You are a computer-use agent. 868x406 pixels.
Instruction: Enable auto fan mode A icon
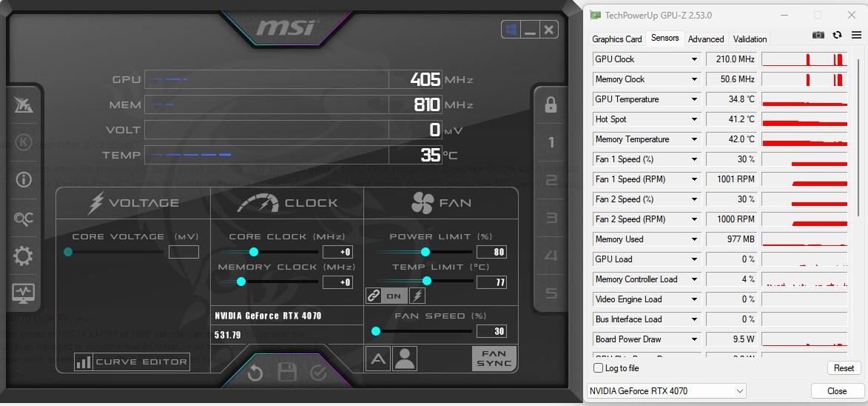pyautogui.click(x=378, y=359)
